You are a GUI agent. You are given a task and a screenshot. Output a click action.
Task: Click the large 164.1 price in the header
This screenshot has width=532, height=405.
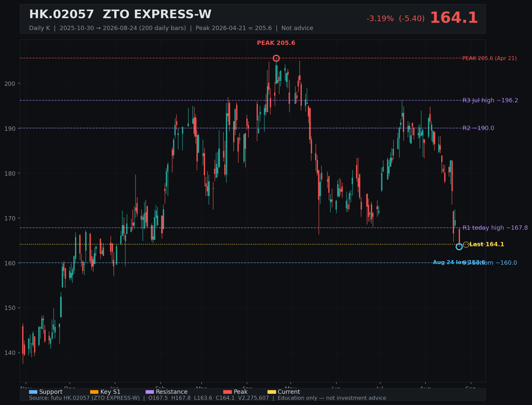[x=454, y=18]
